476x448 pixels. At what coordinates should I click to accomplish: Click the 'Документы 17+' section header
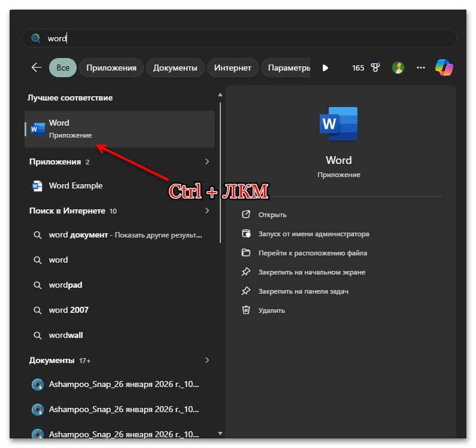[60, 360]
